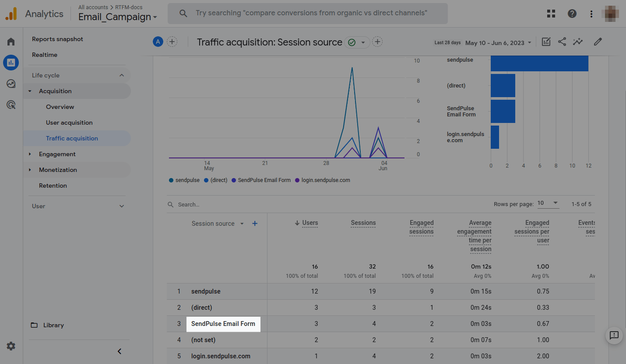Screen dimensions: 626x364
Task: Open the Advertising icon in left rail
Action: (11, 105)
